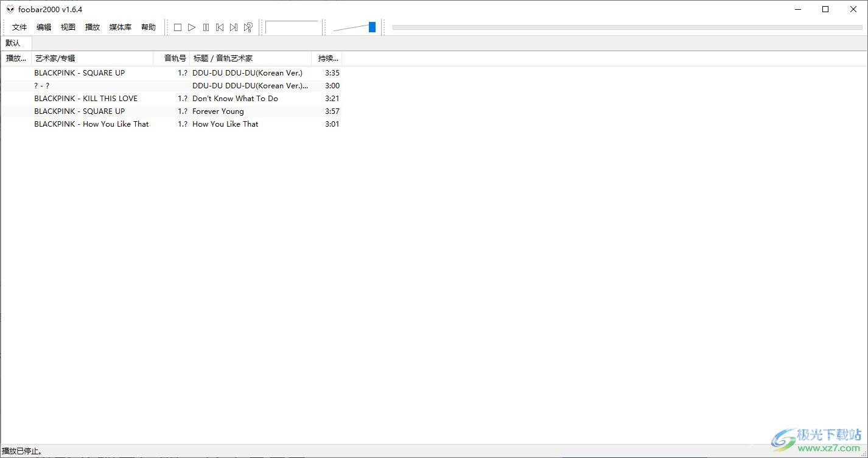Image resolution: width=868 pixels, height=458 pixels.
Task: Open the 视图 menu
Action: 68,27
